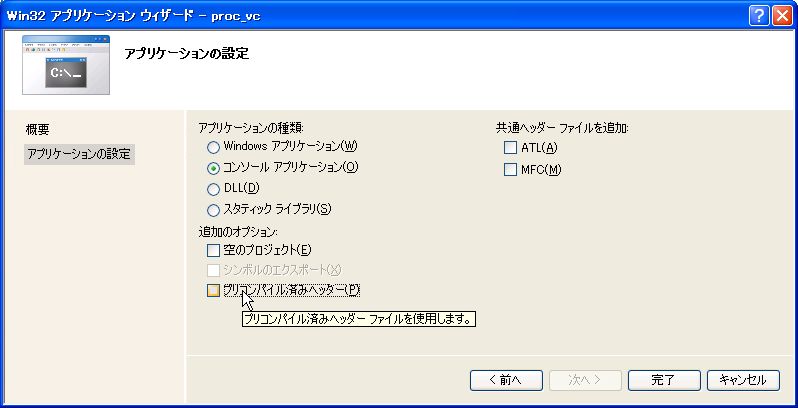Check the ATL header option
The image size is (798, 408).
pos(510,148)
